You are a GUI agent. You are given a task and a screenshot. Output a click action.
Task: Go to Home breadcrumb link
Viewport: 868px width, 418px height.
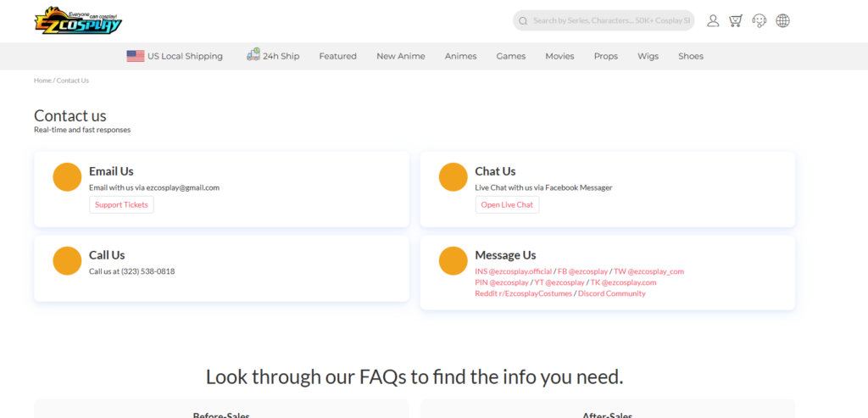pos(42,81)
